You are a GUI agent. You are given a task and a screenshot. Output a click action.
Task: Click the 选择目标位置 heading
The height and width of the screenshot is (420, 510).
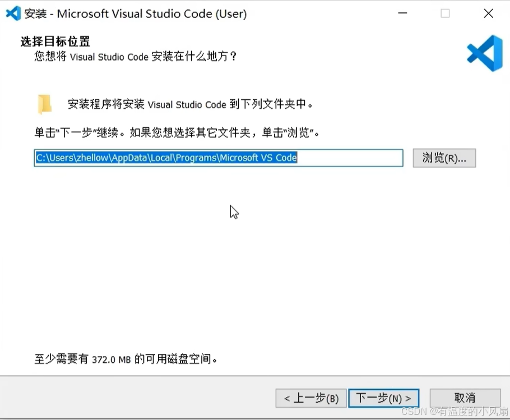(55, 41)
